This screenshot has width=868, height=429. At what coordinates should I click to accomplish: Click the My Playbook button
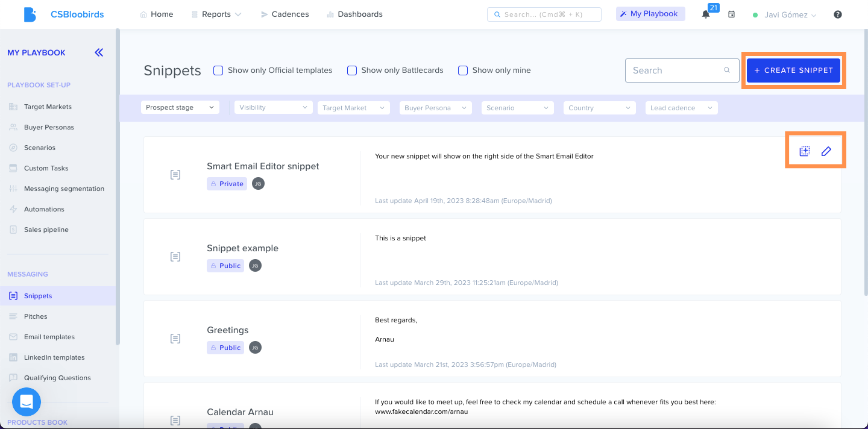[650, 14]
